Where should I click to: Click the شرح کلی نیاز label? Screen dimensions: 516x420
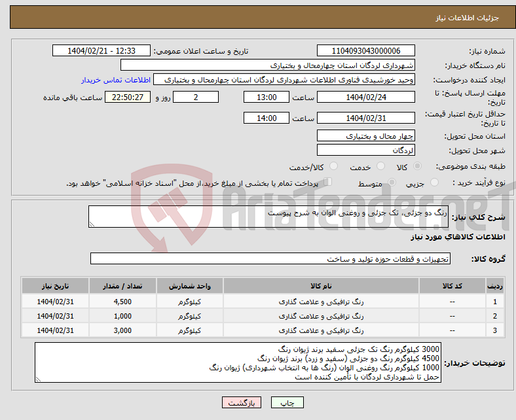point(478,217)
